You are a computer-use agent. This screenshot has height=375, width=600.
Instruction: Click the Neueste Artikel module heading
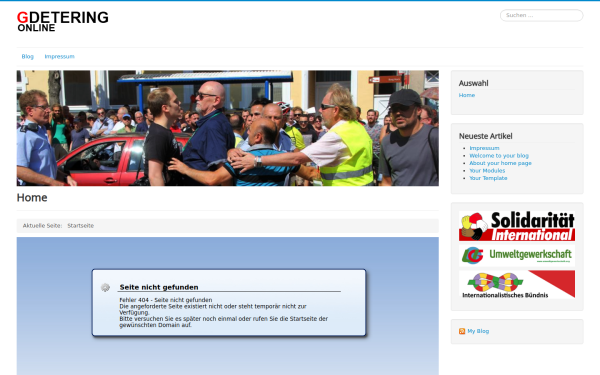click(485, 136)
